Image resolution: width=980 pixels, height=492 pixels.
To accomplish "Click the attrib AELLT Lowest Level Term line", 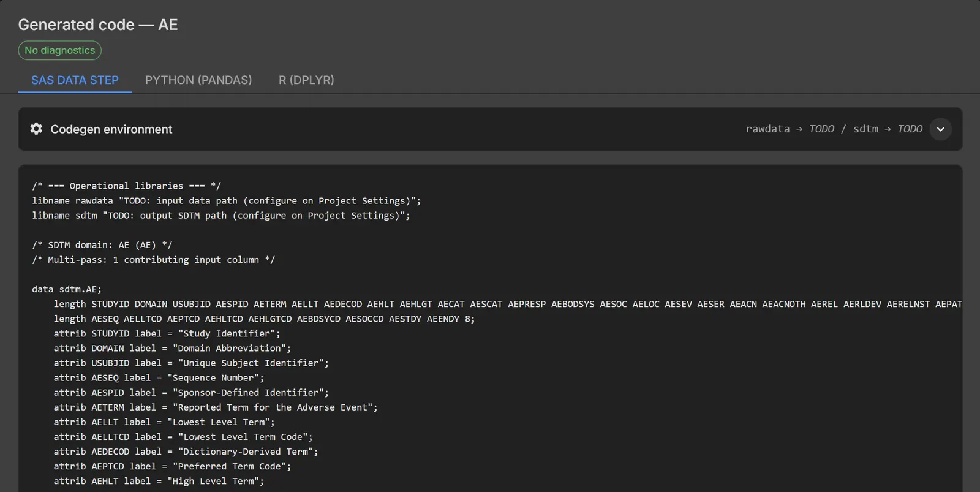I will pyautogui.click(x=164, y=422).
